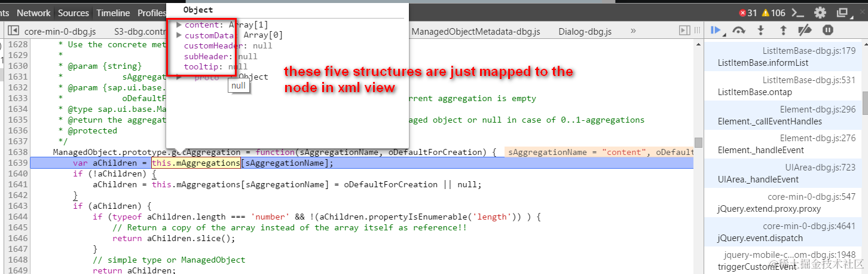The height and width of the screenshot is (274, 868).
Task: Click the yellow warning count 106
Action: (773, 13)
